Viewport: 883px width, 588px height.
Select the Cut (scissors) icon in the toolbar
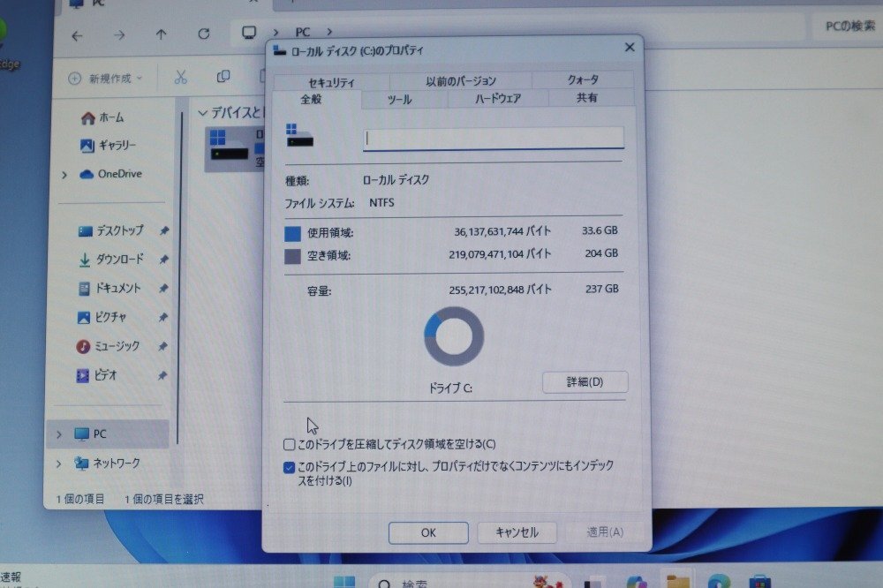(181, 78)
